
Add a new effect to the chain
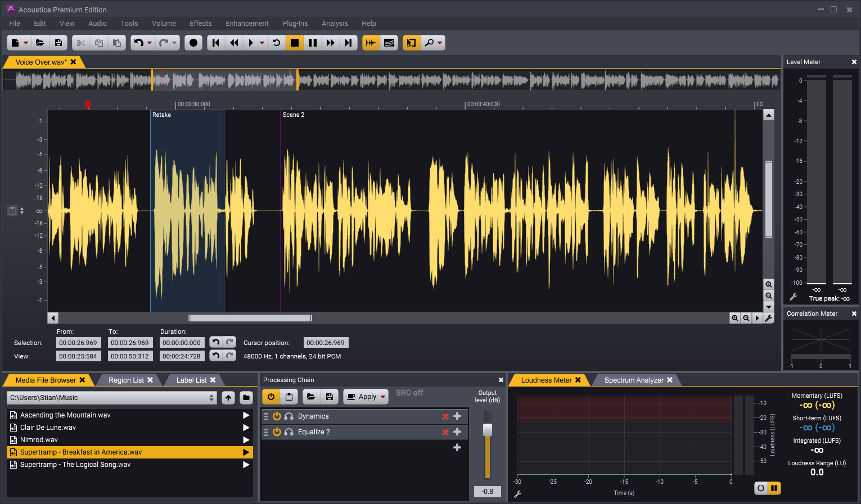click(457, 447)
